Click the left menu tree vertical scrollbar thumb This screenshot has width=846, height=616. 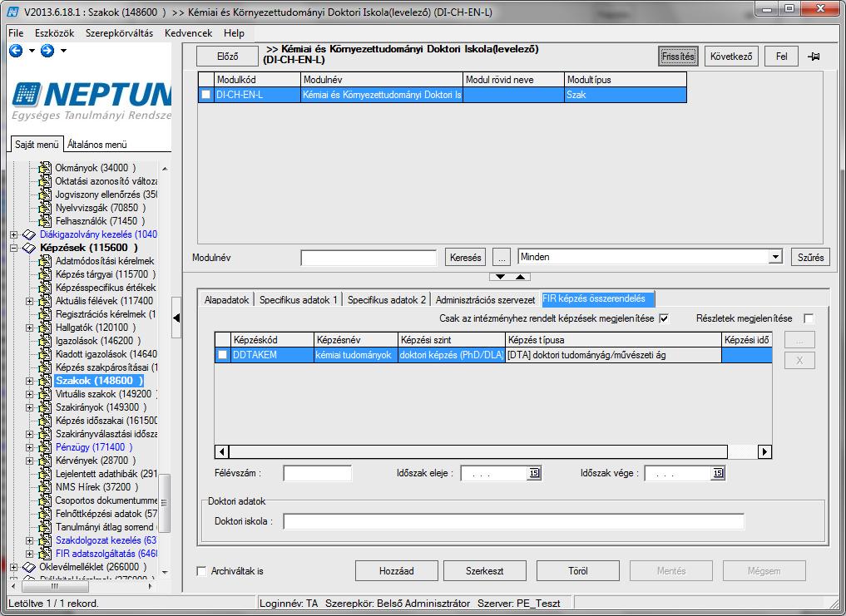click(x=164, y=502)
